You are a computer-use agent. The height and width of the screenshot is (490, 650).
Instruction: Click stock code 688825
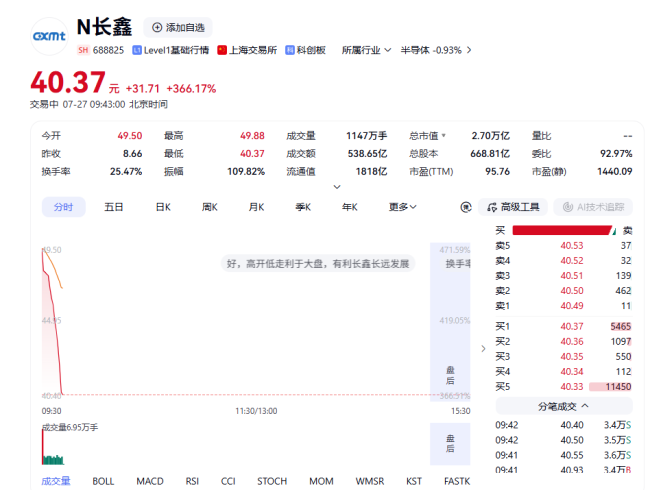pos(109,50)
